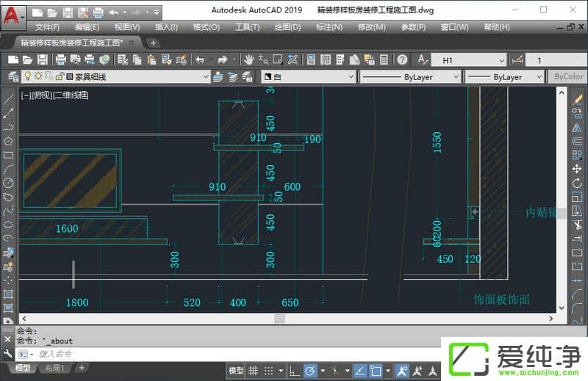Expand the Quick Access toolbar customize arrow
This screenshot has height=381, width=588.
[x=157, y=12]
